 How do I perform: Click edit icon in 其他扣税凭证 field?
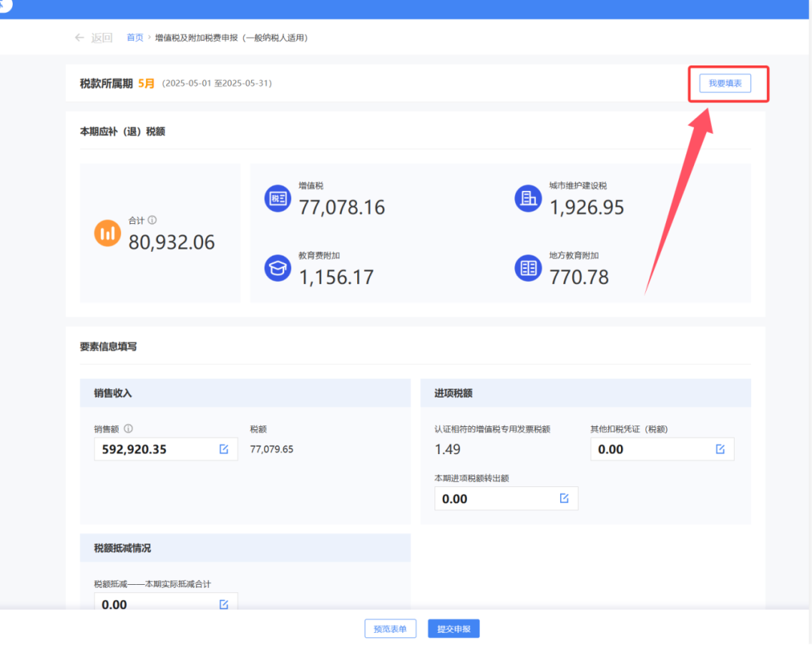coord(720,449)
